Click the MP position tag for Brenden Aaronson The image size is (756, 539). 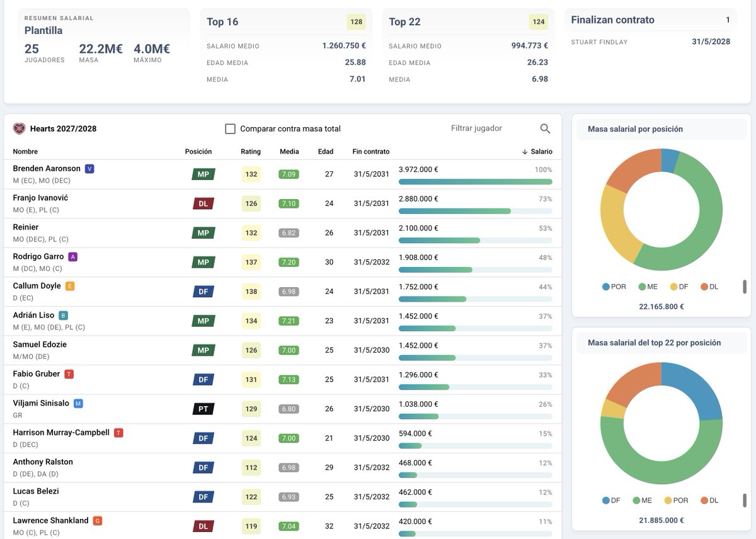point(203,174)
